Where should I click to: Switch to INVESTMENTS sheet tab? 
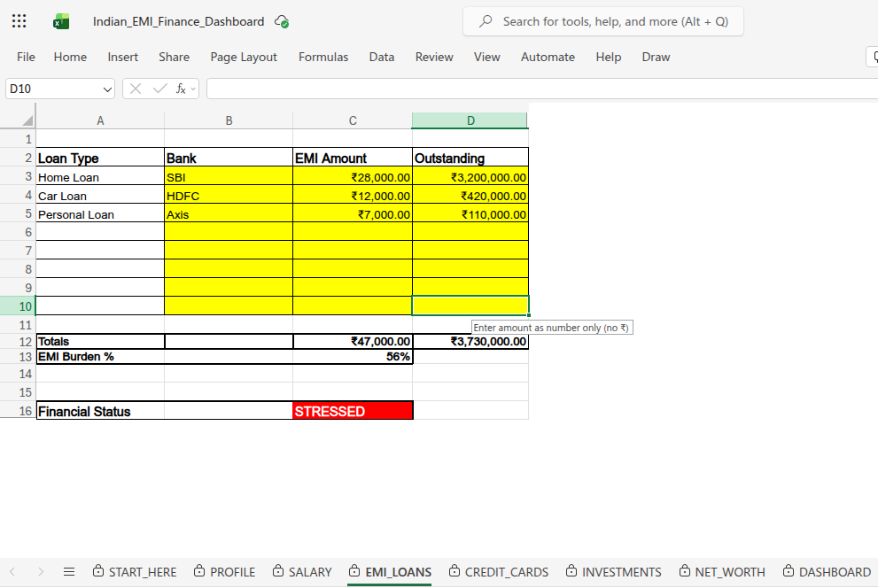pyautogui.click(x=614, y=572)
